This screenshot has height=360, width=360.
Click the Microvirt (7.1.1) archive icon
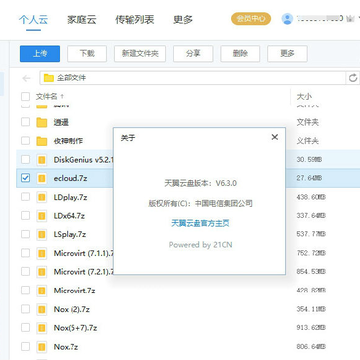click(42, 253)
